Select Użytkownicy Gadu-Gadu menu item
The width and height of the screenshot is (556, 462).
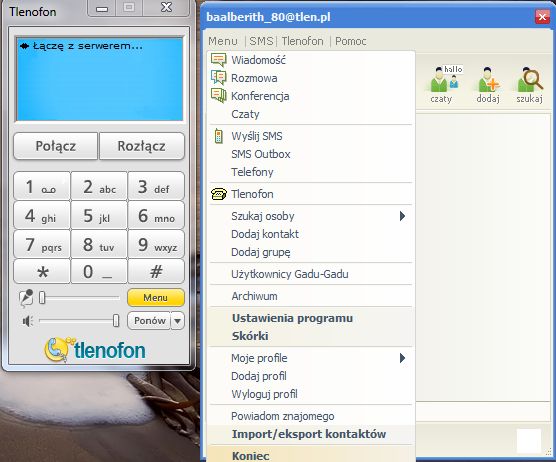tap(311, 274)
